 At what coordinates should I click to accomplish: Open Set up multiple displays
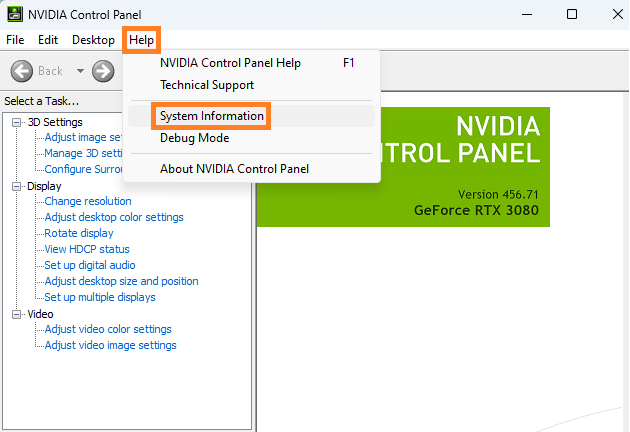click(100, 297)
